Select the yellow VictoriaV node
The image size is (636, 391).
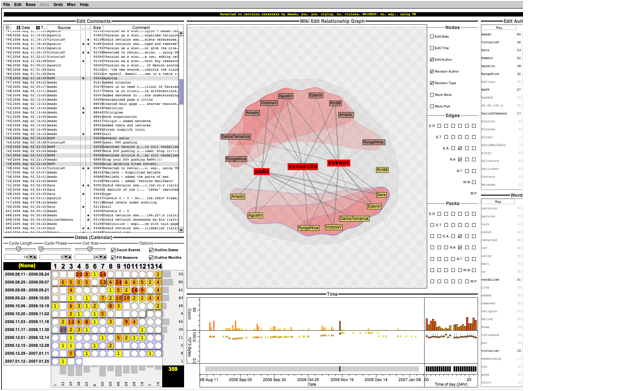pyautogui.click(x=333, y=227)
